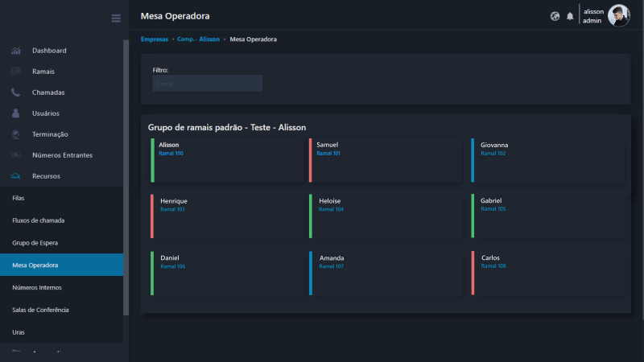Image resolution: width=644 pixels, height=362 pixels.
Task: Click the Chamadas phone icon
Action: coord(16,93)
